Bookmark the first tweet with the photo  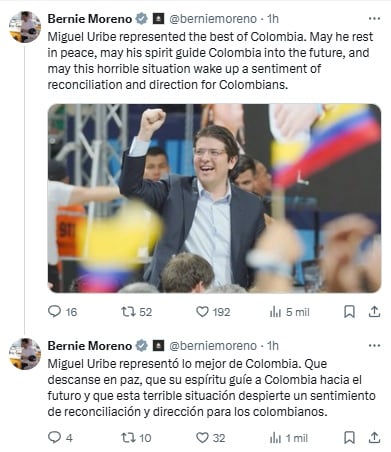349,312
